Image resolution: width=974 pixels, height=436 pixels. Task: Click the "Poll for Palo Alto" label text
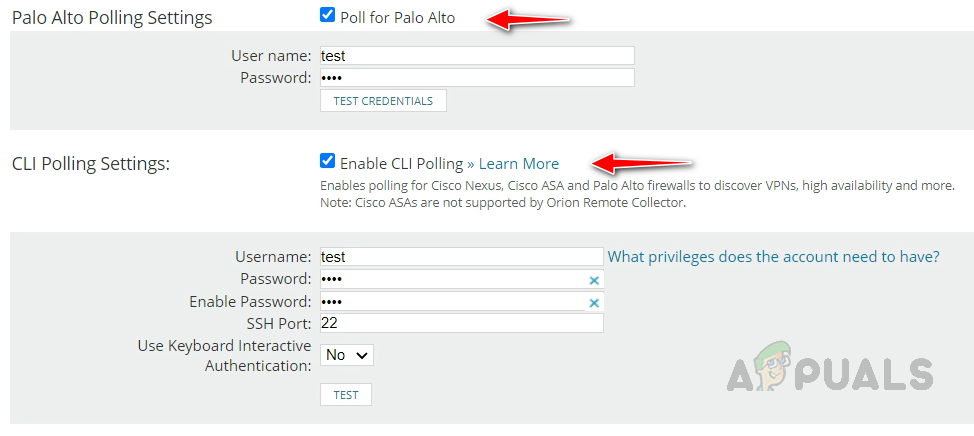click(x=398, y=17)
